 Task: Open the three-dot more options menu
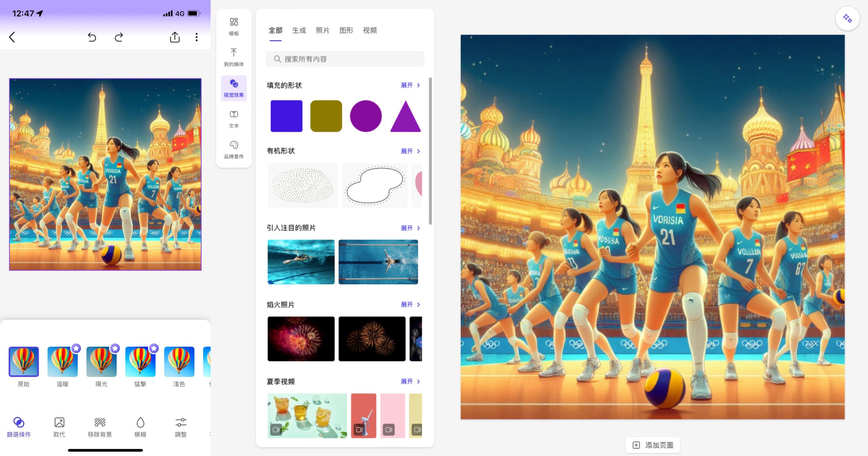pyautogui.click(x=197, y=37)
